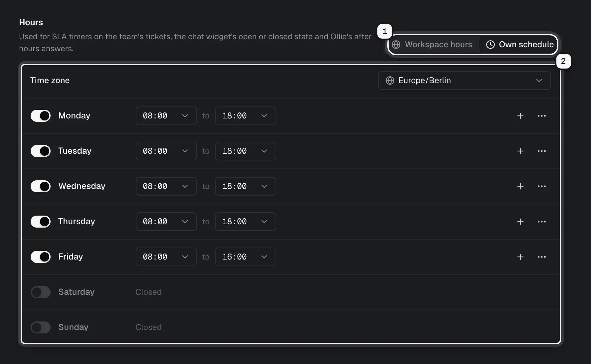Open Friday's ellipsis options menu
This screenshot has height=364, width=591.
(542, 257)
